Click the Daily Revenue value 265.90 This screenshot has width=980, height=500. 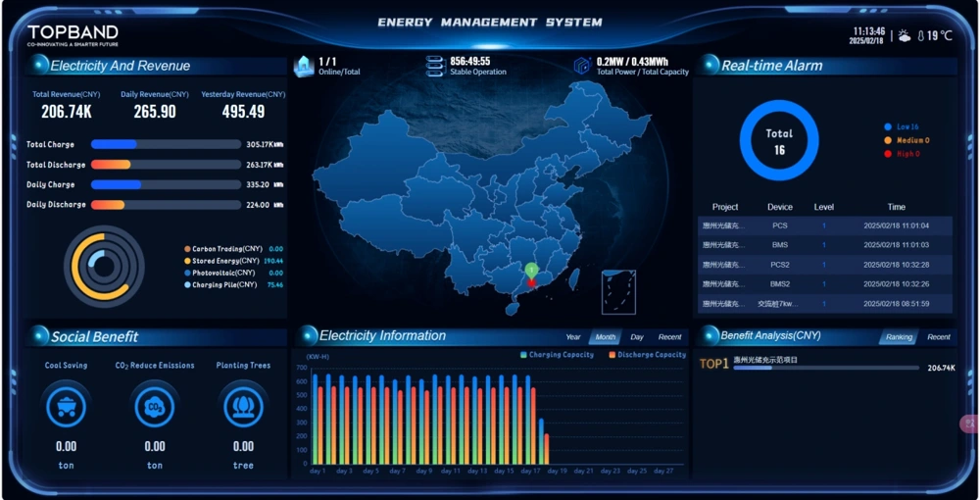(x=155, y=112)
